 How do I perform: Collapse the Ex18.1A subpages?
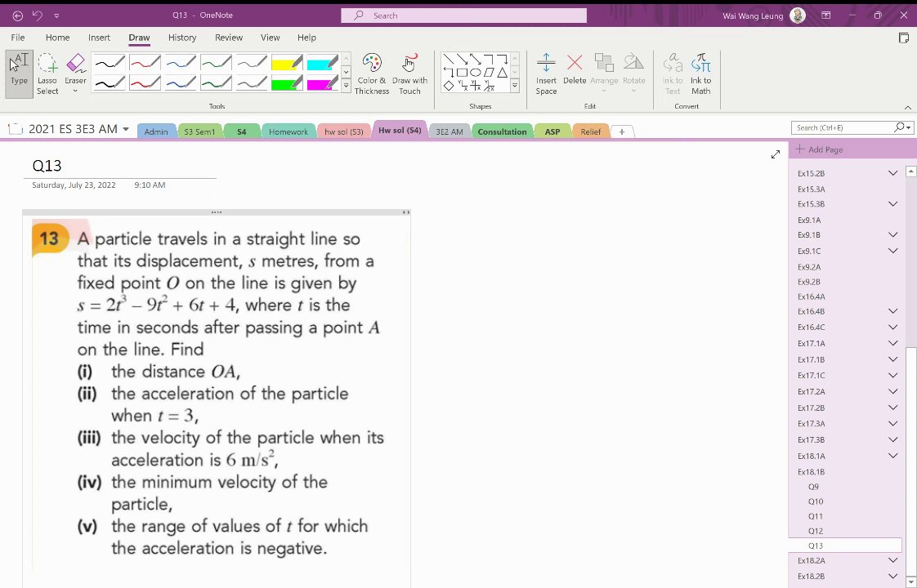[892, 456]
